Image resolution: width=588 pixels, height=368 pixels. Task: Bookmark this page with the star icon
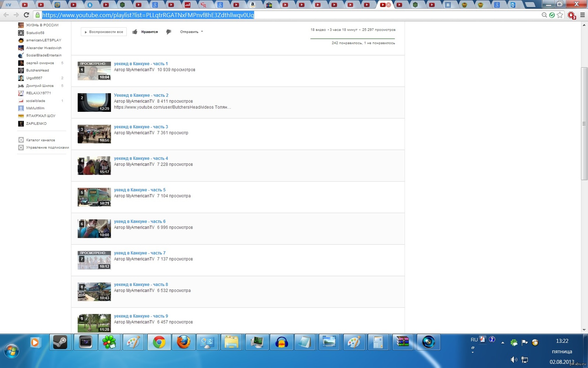[560, 15]
